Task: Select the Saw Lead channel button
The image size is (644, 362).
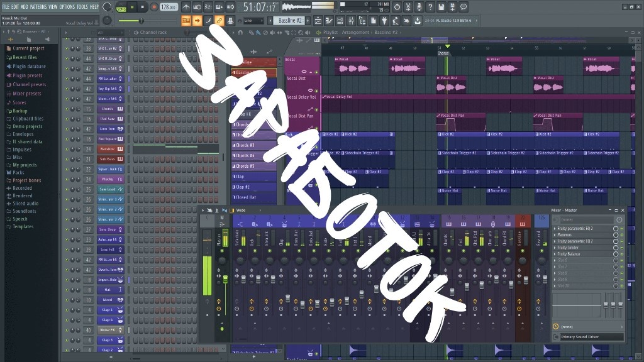Action: (x=110, y=189)
